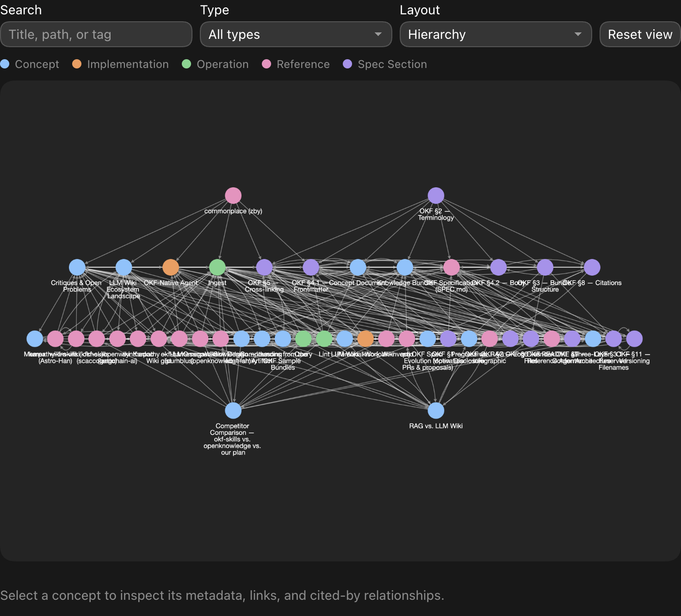The width and height of the screenshot is (681, 616).
Task: Select the LLM Wiki Ecosystem Landscape node
Action: 124,267
